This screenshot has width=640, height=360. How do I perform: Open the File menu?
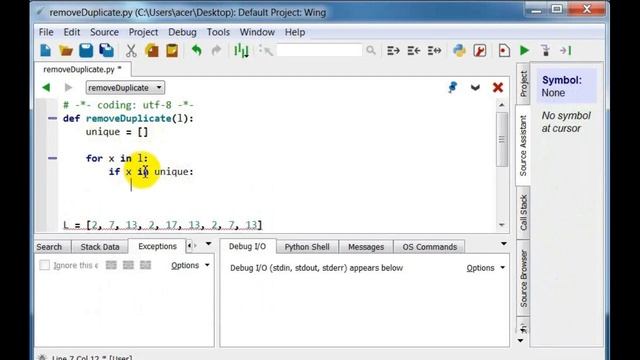(x=46, y=32)
